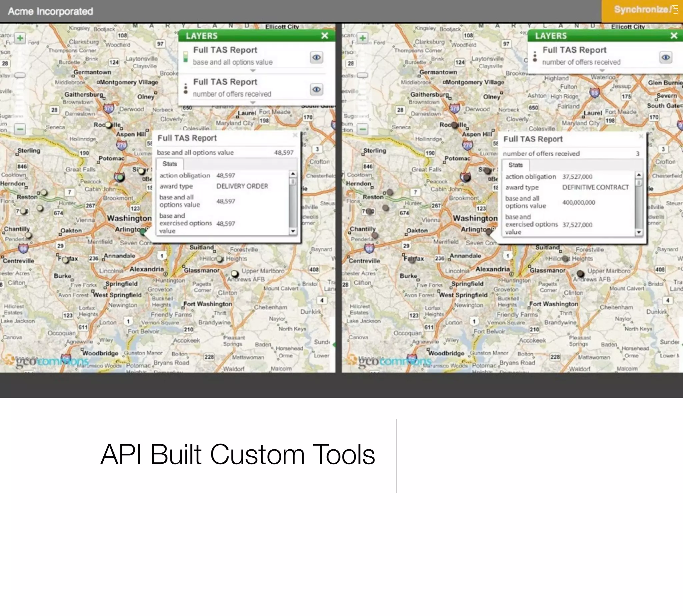Image resolution: width=683 pixels, height=616 pixels.
Task: Click the Acme Incorporated title
Action: coord(50,11)
